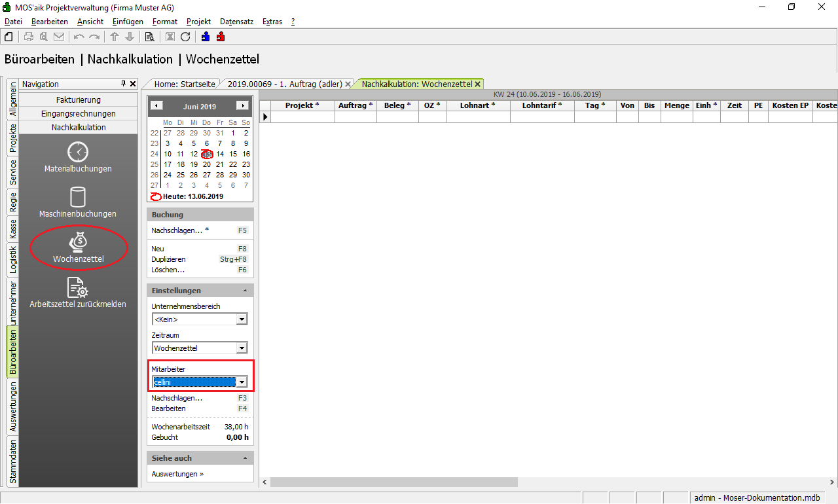This screenshot has height=504, width=838.
Task: Open Materialbuchungen from the navigation
Action: coord(78,158)
